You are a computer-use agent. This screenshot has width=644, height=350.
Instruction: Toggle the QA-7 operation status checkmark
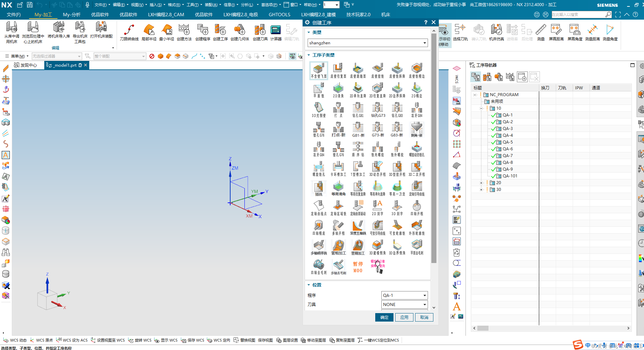pos(494,156)
